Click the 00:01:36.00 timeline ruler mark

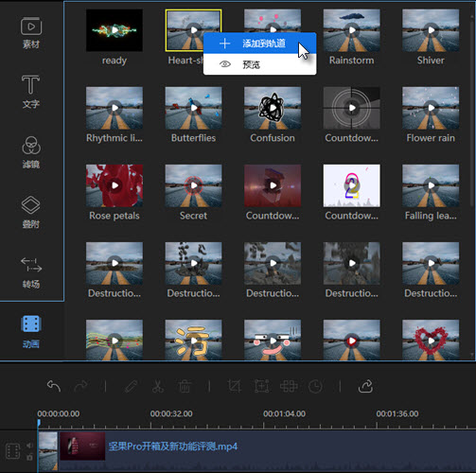[397, 413]
